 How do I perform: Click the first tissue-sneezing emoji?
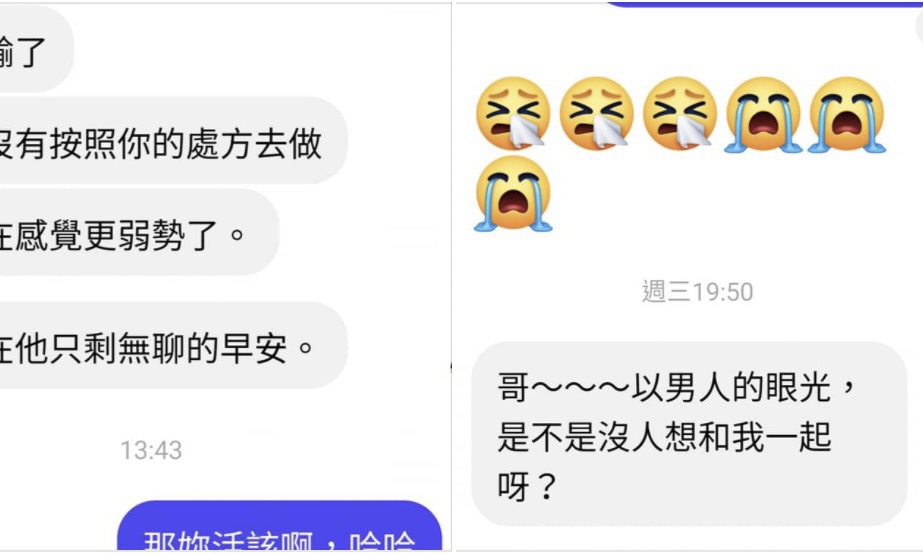(x=513, y=114)
